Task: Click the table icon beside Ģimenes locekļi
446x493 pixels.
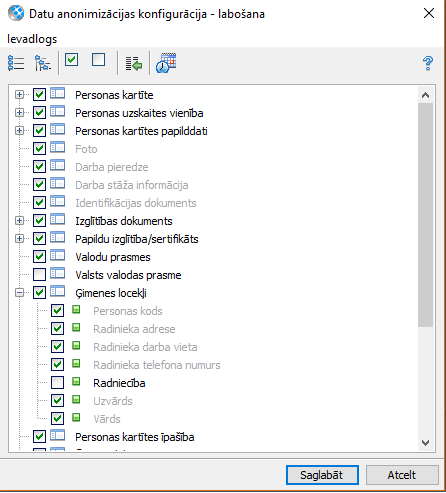Action: click(x=58, y=291)
